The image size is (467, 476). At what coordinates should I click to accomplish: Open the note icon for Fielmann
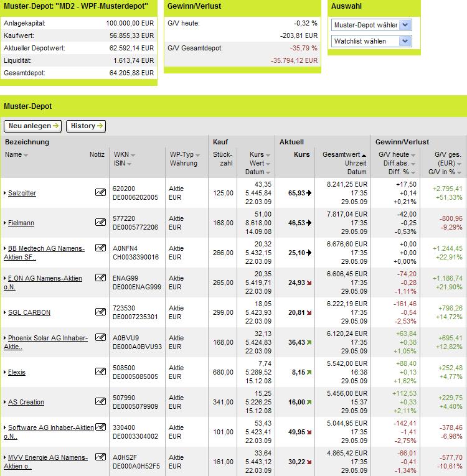point(101,222)
